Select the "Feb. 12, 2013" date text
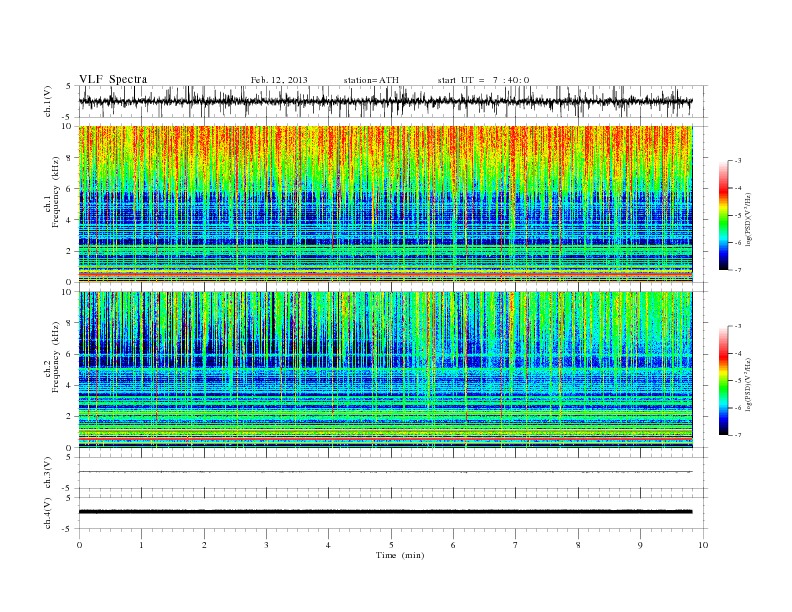 [279, 80]
